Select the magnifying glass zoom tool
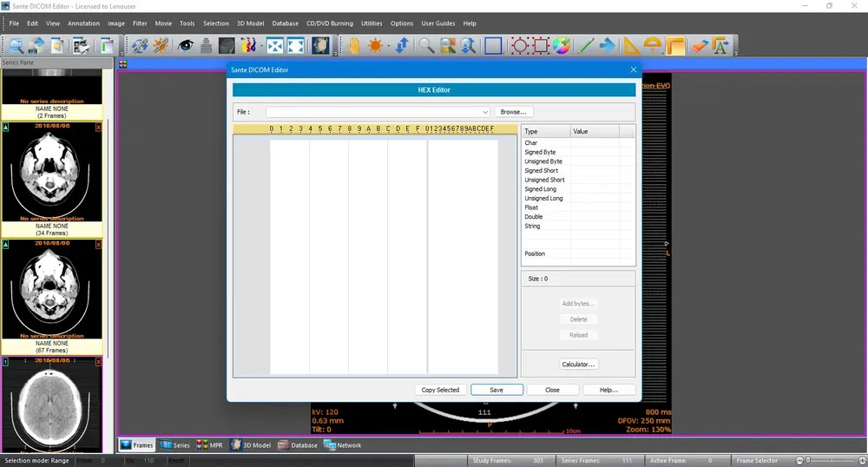The height and width of the screenshot is (467, 868). (x=426, y=46)
